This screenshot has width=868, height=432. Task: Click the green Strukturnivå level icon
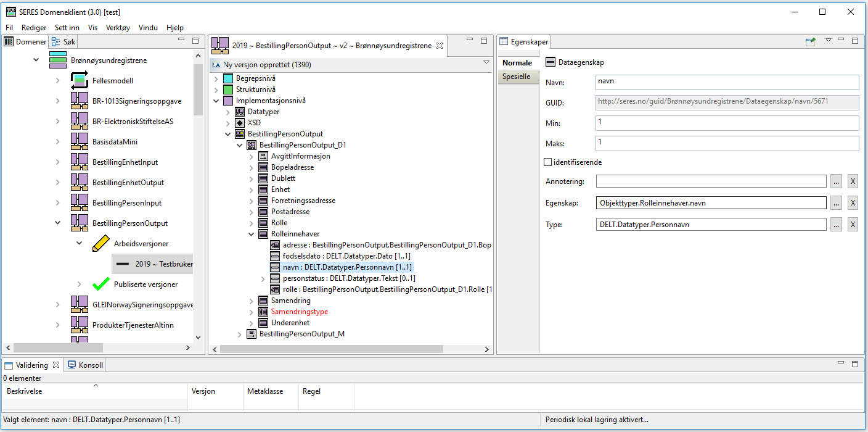tap(228, 89)
